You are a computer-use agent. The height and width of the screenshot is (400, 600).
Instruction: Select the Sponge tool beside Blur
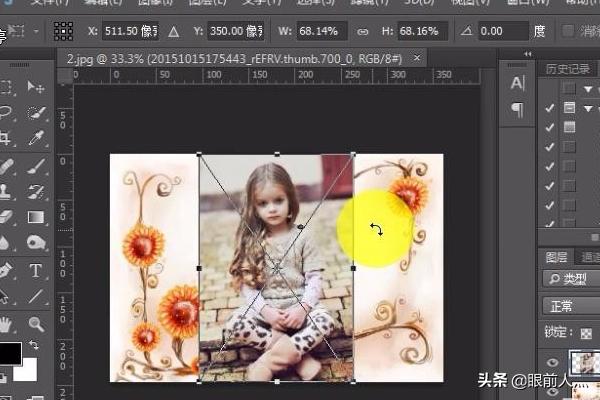click(x=36, y=243)
